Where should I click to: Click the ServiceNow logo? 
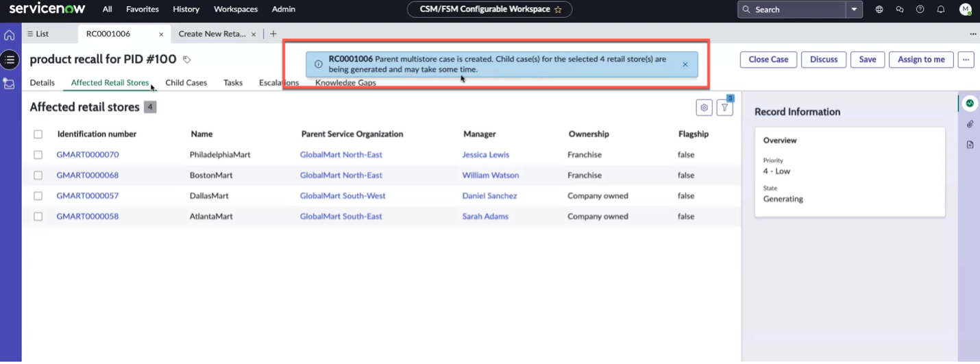[x=47, y=9]
